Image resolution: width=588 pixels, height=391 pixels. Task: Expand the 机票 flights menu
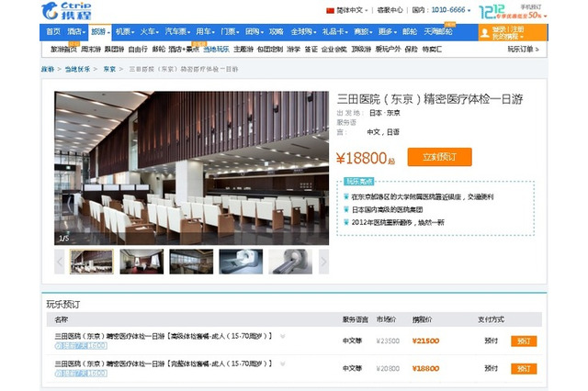coord(125,32)
